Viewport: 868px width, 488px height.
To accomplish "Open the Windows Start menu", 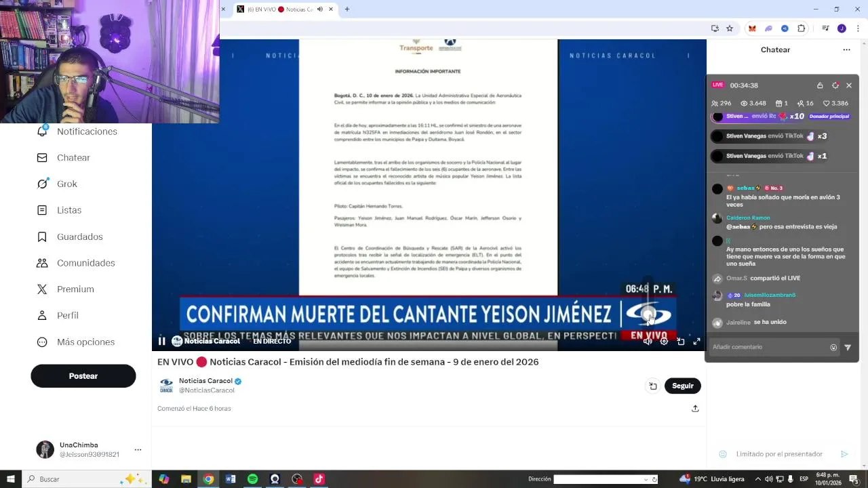I will tap(11, 479).
